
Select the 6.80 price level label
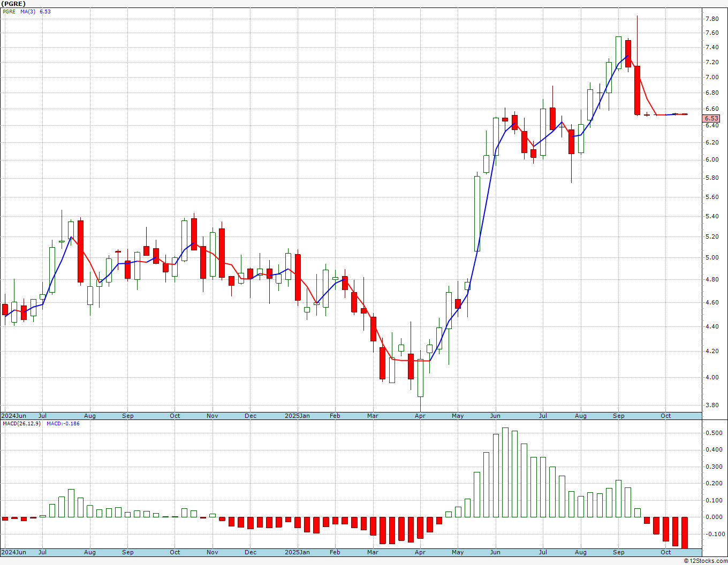pos(712,93)
